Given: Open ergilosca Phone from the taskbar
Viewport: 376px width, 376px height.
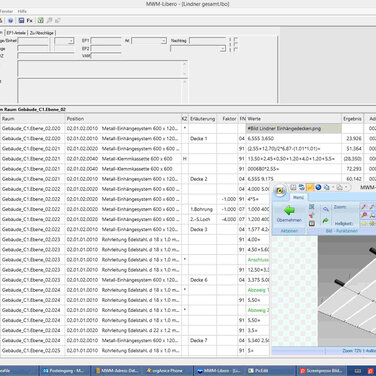Looking at the screenshot, I should coord(168,371).
